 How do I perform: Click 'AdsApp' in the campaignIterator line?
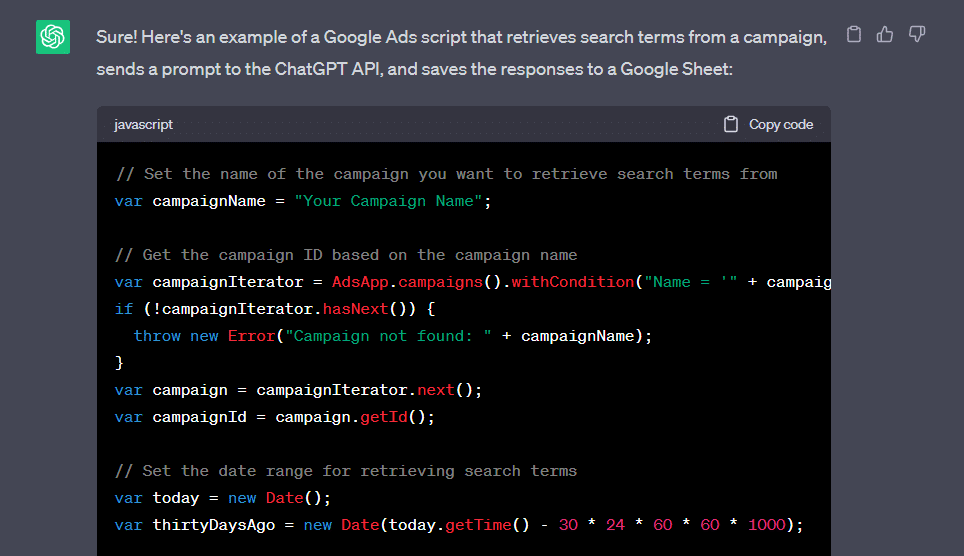(x=360, y=282)
